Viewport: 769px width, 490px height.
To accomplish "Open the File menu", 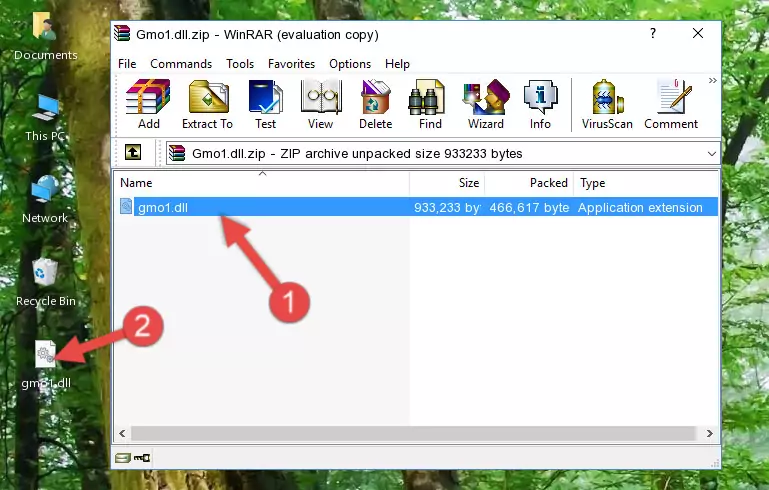I will coord(127,64).
